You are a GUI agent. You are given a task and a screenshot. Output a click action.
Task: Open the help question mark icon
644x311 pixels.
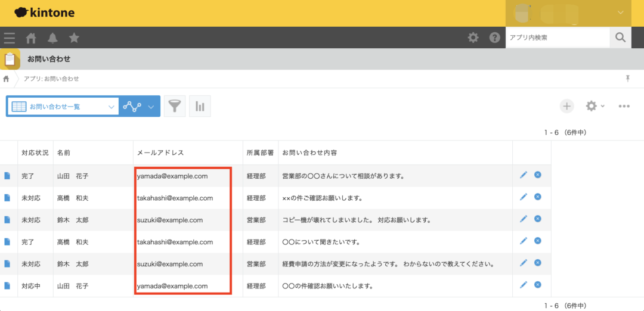(x=494, y=38)
